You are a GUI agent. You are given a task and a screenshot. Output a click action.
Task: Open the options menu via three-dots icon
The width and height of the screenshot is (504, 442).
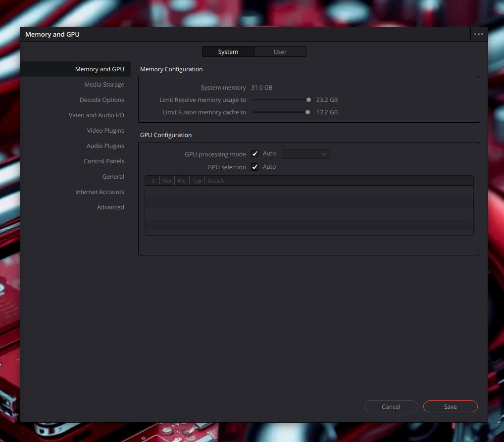[478, 34]
